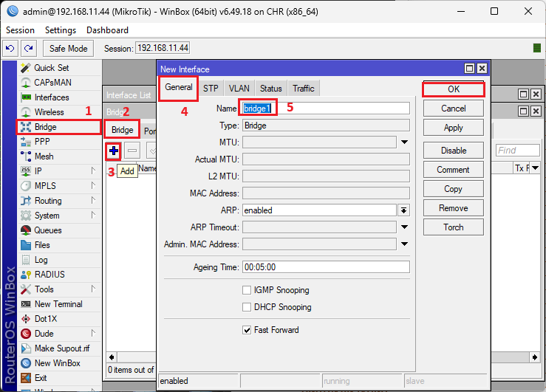Screen dimensions: 546x392
Task: Expand the MTU field dropdown arrow
Action: [x=404, y=142]
